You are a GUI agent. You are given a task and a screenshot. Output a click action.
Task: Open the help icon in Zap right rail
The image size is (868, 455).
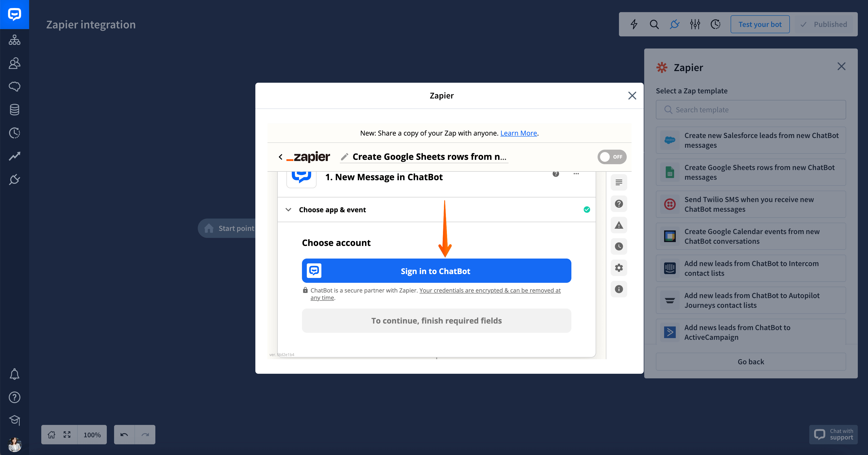click(619, 204)
